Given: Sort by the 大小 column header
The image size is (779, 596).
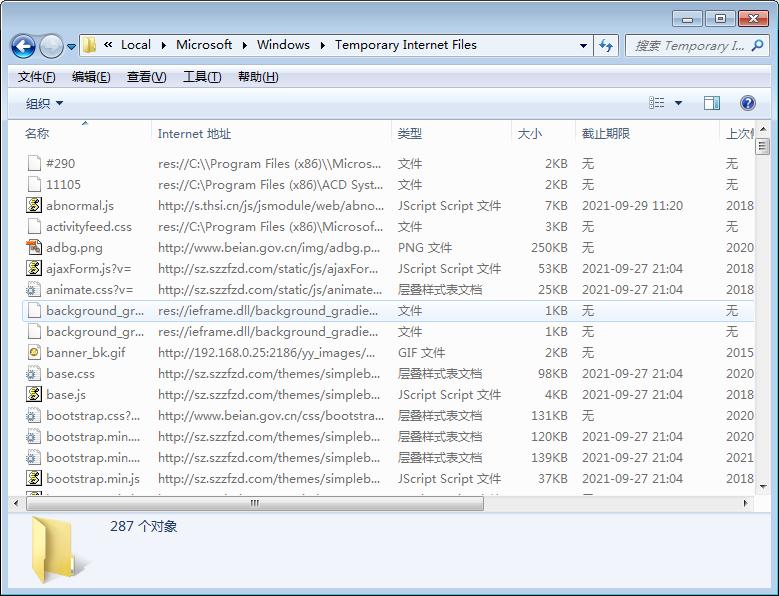Looking at the screenshot, I should [x=543, y=134].
